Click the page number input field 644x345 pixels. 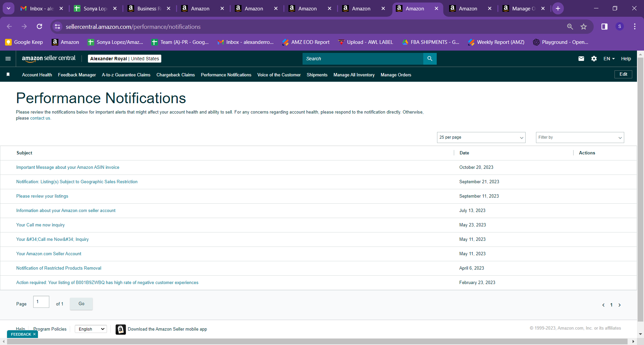pos(41,302)
